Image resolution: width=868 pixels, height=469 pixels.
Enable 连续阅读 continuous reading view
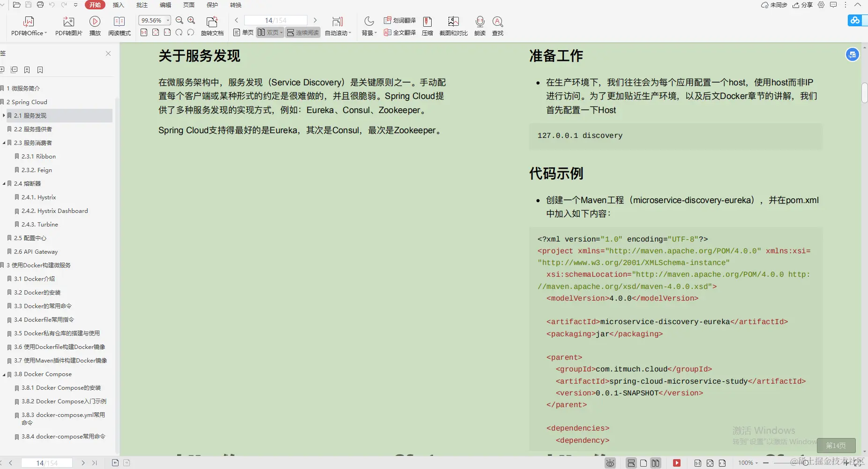[302, 32]
